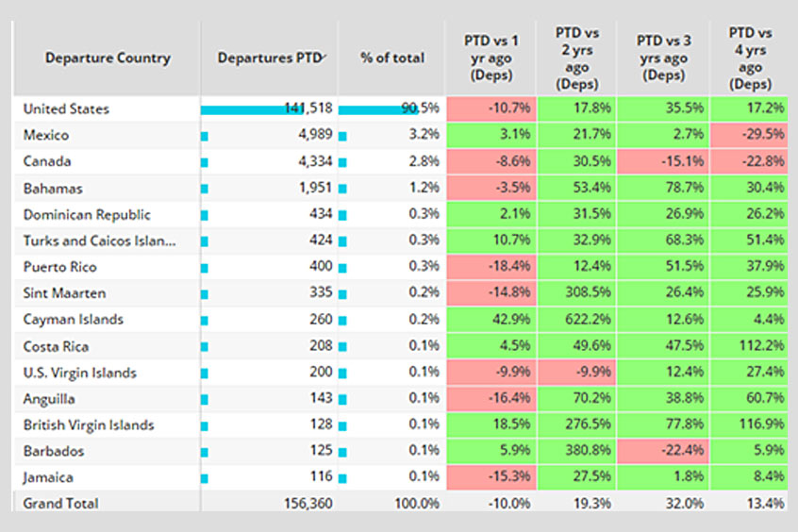Click the British Virgin Islands row label
Viewport: 798px width, 532px height.
pyautogui.click(x=89, y=424)
